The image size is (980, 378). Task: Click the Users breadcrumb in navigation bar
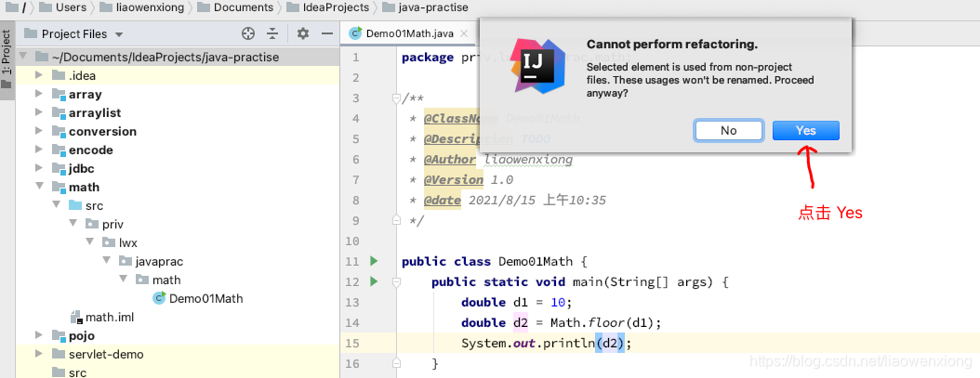tap(62, 7)
